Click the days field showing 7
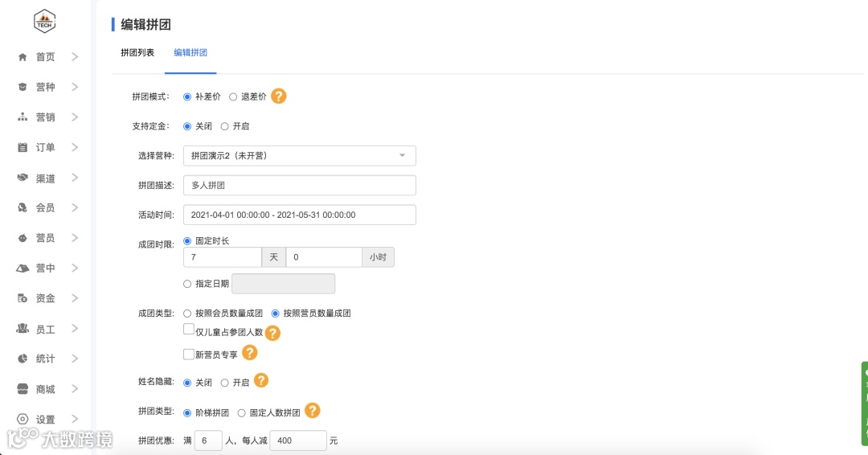Image resolution: width=868 pixels, height=455 pixels. pyautogui.click(x=223, y=257)
